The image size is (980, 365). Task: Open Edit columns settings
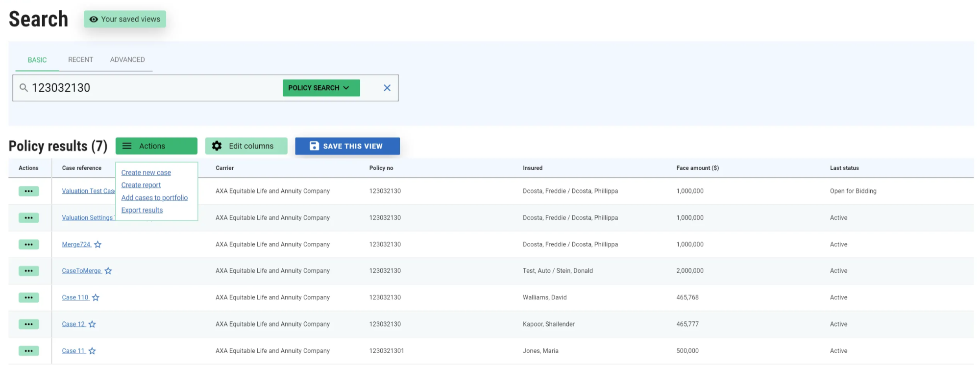(x=246, y=146)
